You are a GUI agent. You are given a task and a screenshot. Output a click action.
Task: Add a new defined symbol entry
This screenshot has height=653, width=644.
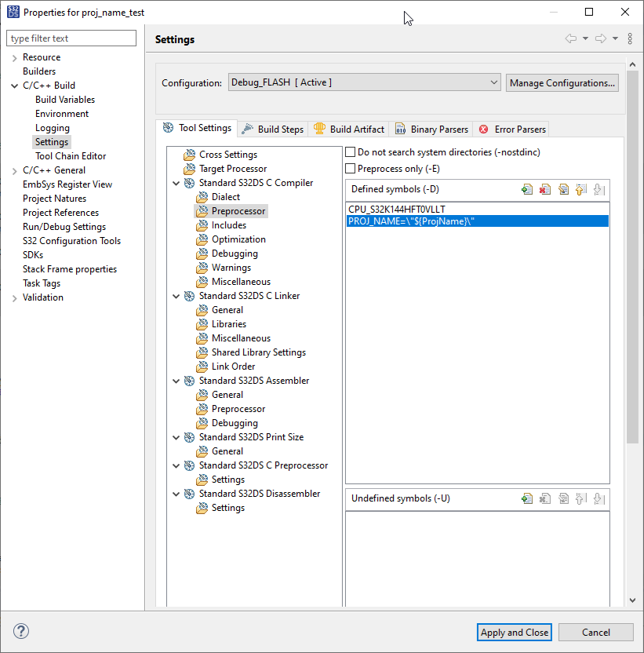click(x=527, y=188)
